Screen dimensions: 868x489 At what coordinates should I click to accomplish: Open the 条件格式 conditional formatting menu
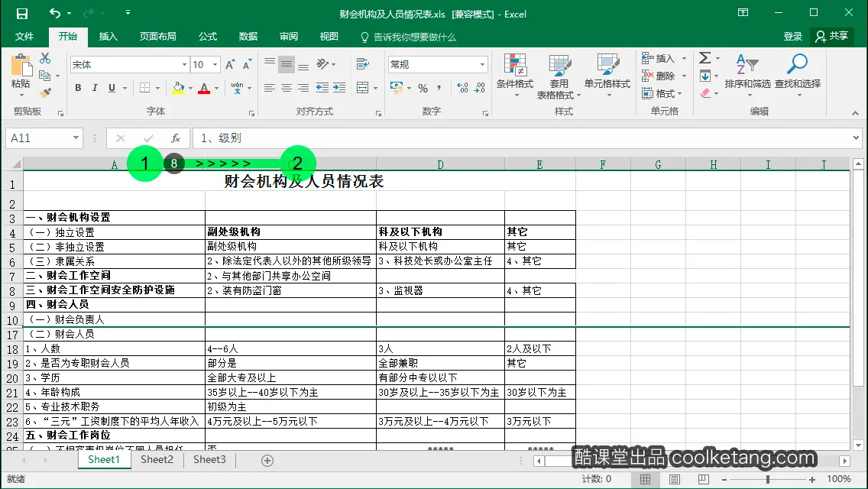(x=515, y=76)
